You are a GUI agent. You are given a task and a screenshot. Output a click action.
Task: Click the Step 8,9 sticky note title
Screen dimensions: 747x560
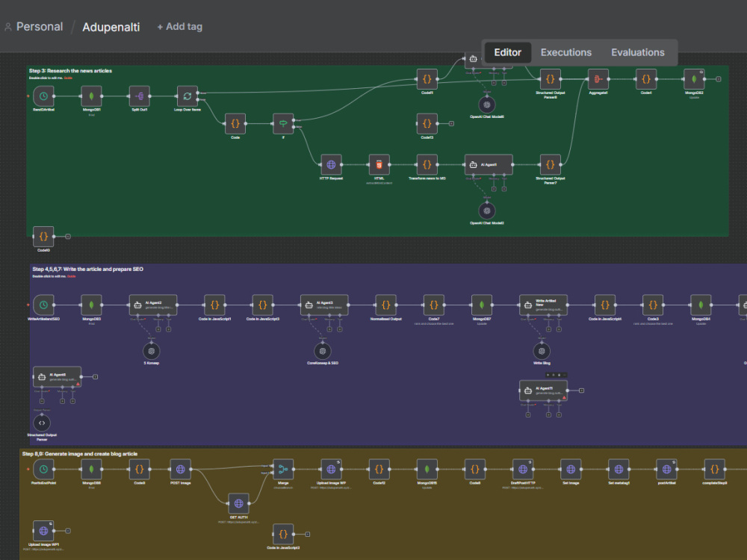[x=80, y=454]
